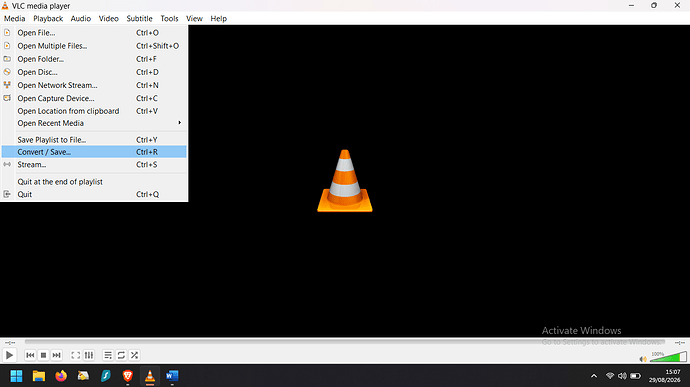690x387 pixels.
Task: Click the Previous media button
Action: pyautogui.click(x=30, y=355)
